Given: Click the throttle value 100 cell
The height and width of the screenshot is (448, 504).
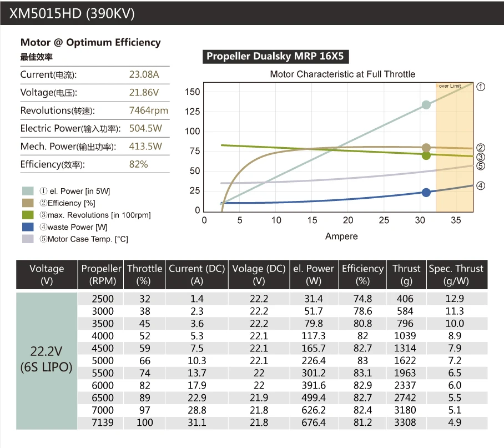Looking at the screenshot, I should [x=145, y=422].
